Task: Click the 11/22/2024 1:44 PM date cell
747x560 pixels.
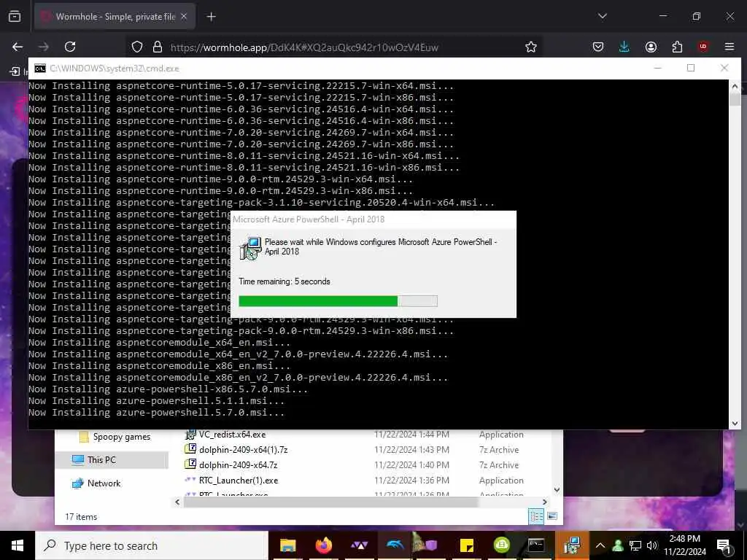Action: tap(411, 435)
